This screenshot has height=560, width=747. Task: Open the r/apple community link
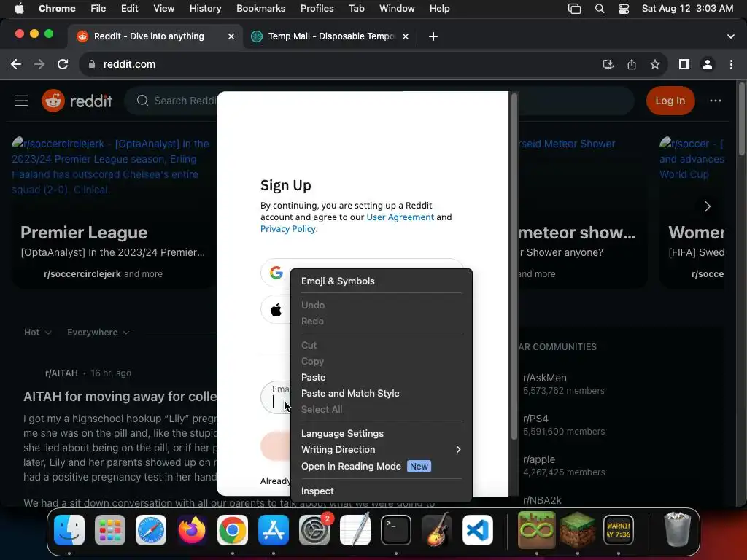point(539,459)
